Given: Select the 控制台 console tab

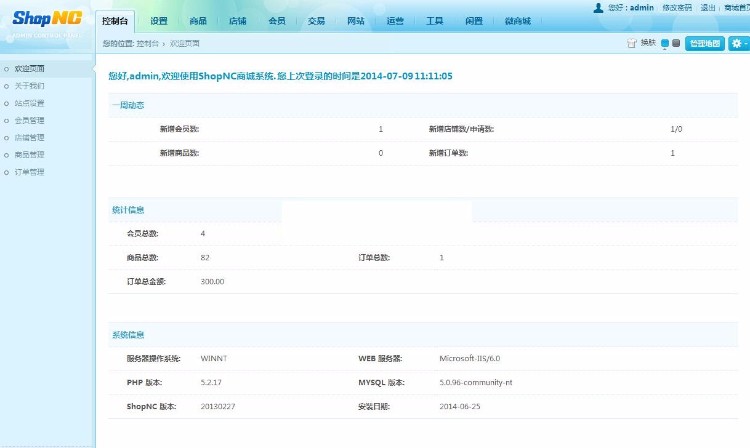Looking at the screenshot, I should click(115, 21).
